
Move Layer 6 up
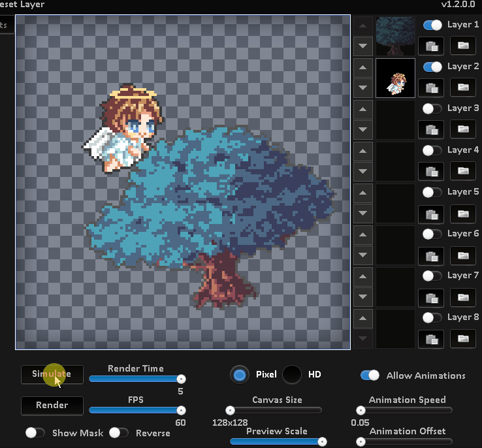coord(363,234)
